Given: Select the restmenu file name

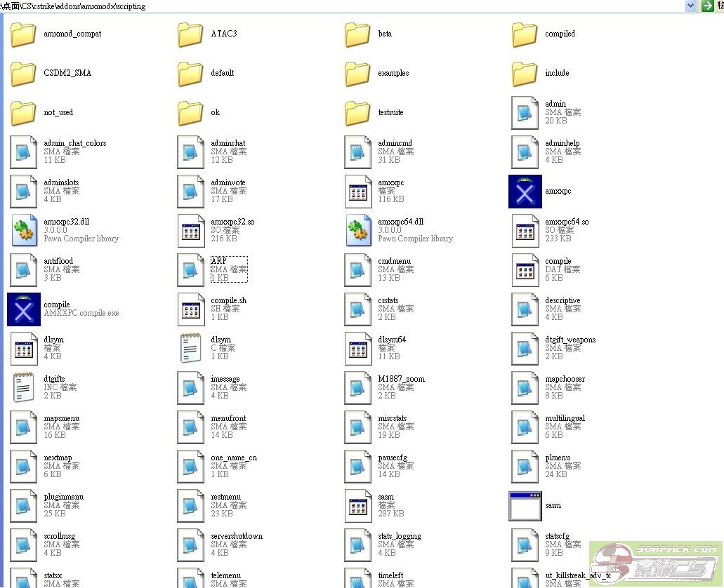Looking at the screenshot, I should click(x=226, y=497).
